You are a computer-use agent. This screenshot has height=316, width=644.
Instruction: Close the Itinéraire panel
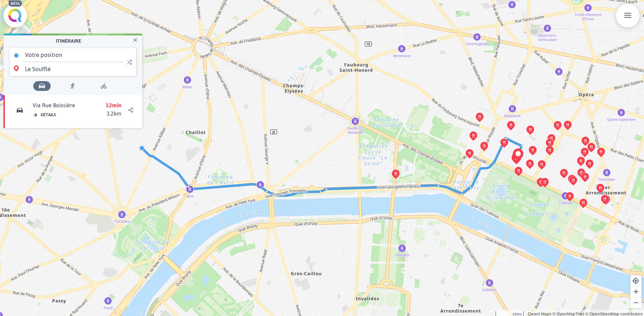click(x=135, y=40)
